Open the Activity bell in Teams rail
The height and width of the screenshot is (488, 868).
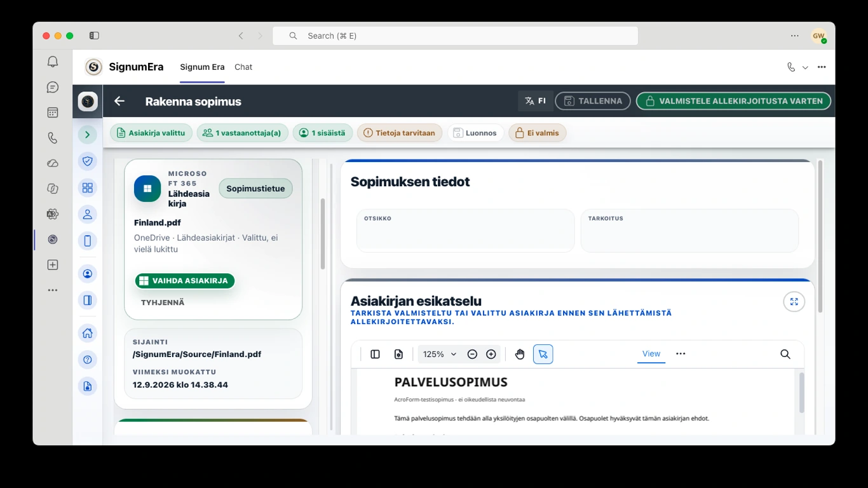(53, 62)
